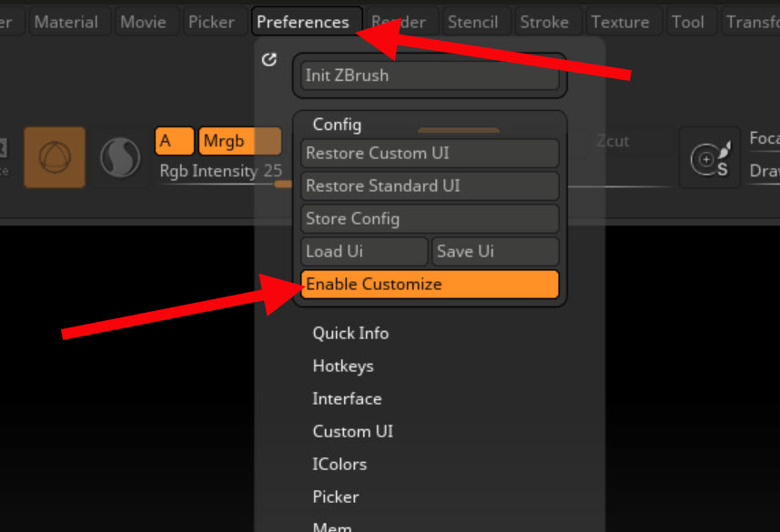Click Restore Custom UI
Image resolution: width=780 pixels, height=532 pixels.
coord(430,153)
